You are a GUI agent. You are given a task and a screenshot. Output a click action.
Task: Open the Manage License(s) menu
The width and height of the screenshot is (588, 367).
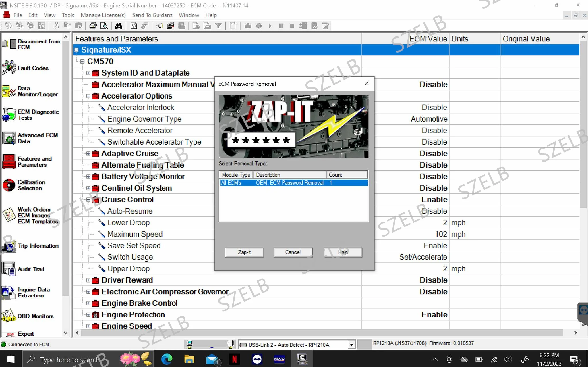click(x=103, y=15)
